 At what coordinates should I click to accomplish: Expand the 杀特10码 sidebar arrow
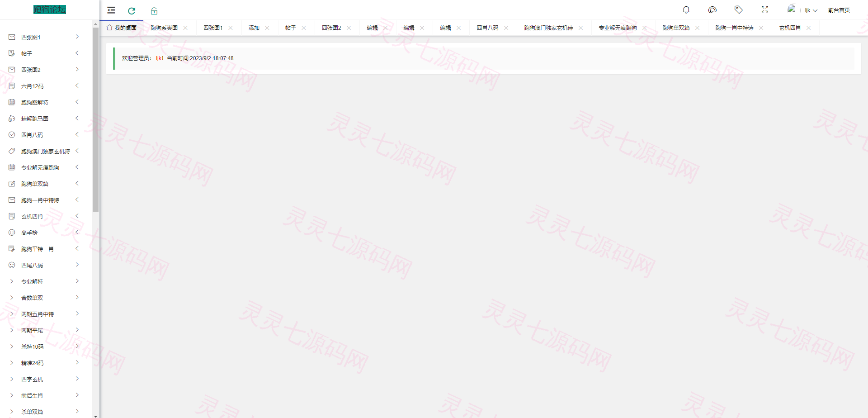77,346
